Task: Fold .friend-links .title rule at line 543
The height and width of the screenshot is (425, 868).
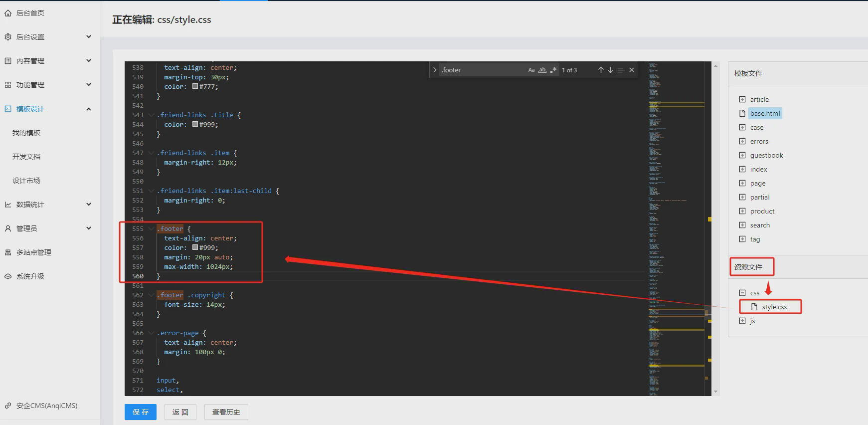Action: pyautogui.click(x=151, y=115)
